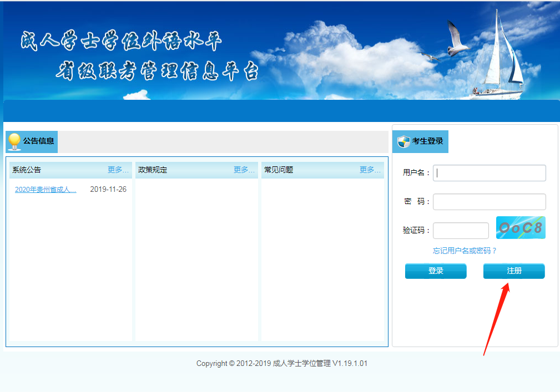Open 更多 in the 系统公告 column
This screenshot has height=392, width=560.
coord(118,170)
